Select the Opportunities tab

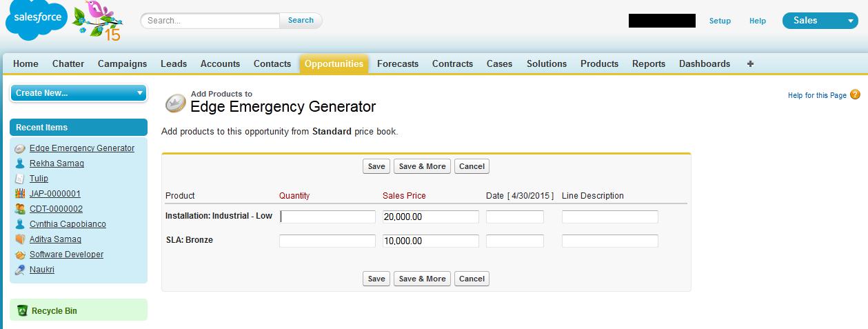334,63
